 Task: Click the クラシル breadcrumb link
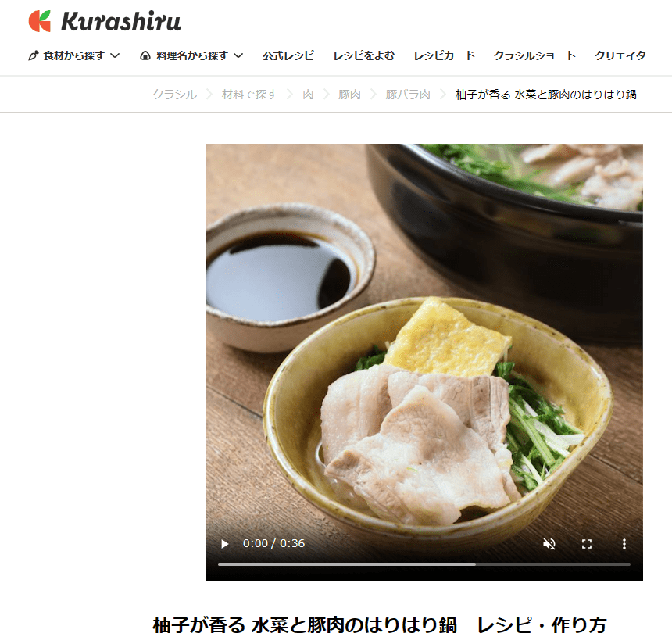coord(175,95)
